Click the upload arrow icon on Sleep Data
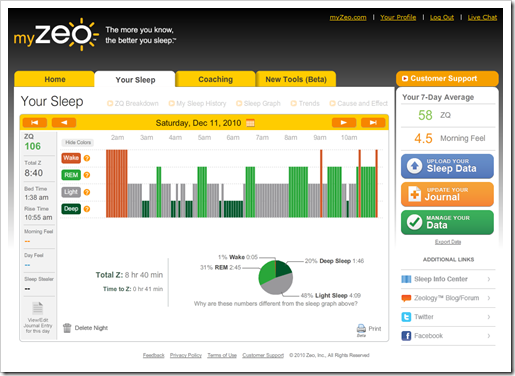The image size is (515, 376). (414, 166)
